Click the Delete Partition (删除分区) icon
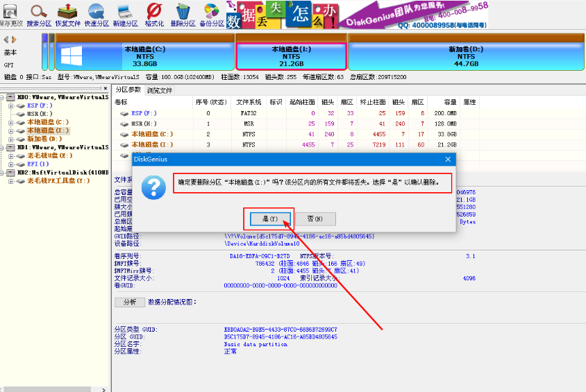Viewport: 586px width, 392px height. (x=183, y=15)
